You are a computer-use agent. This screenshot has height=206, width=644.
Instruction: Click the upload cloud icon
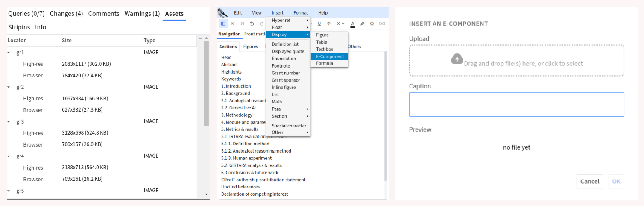[x=457, y=59]
